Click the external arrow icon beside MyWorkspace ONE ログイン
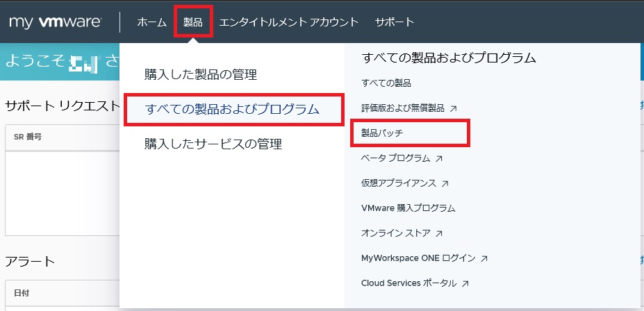Screen dimensions: 644x311 484,258
